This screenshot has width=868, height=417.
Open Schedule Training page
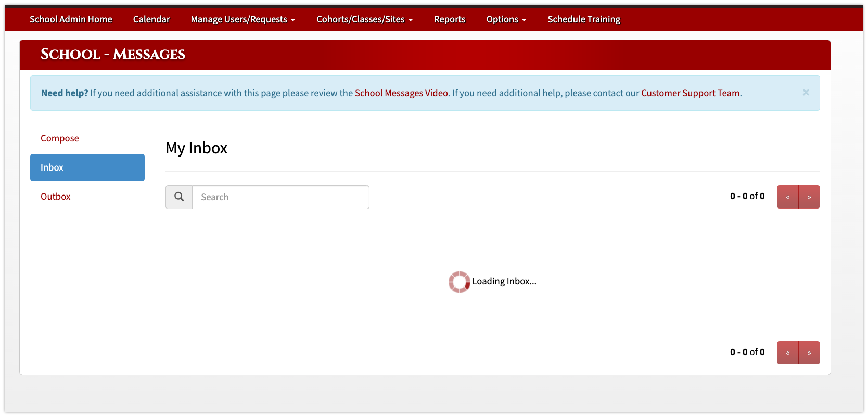coord(584,19)
